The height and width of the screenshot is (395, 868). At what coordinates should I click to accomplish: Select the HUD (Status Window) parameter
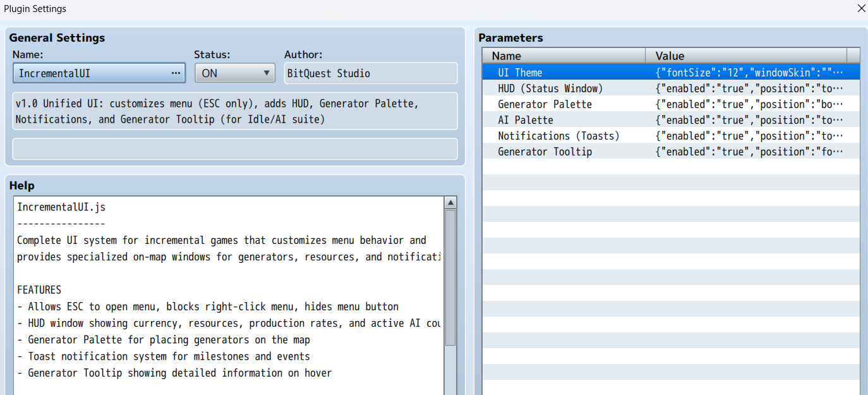[550, 88]
